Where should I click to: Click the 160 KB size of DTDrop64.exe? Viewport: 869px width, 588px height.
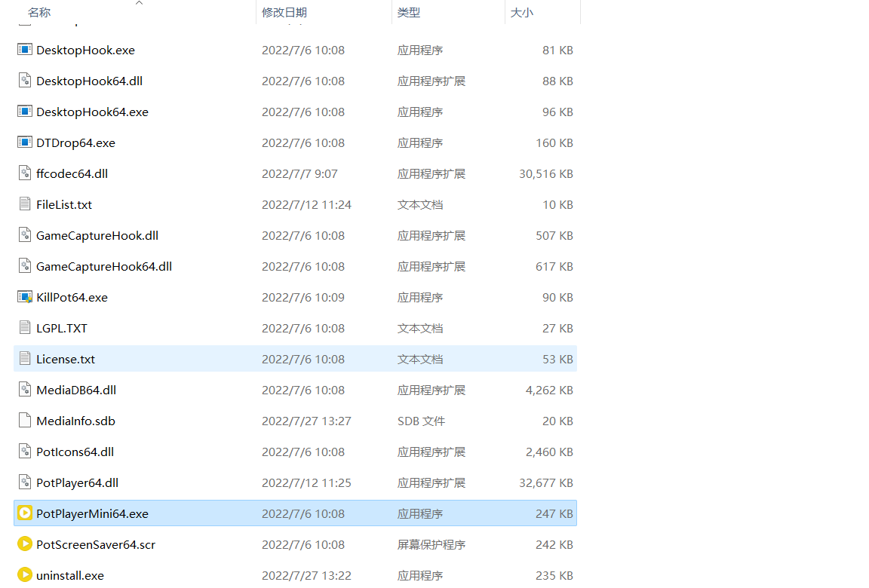[x=554, y=142]
